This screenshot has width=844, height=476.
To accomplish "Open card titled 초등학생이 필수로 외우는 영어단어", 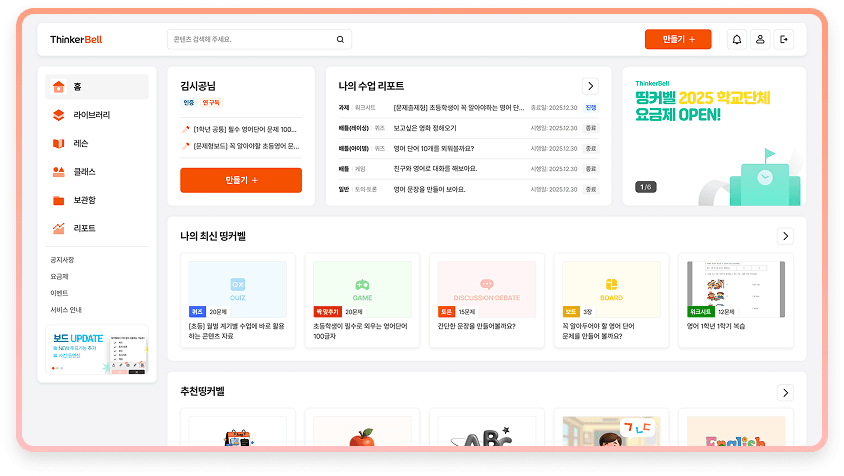I will tap(362, 300).
